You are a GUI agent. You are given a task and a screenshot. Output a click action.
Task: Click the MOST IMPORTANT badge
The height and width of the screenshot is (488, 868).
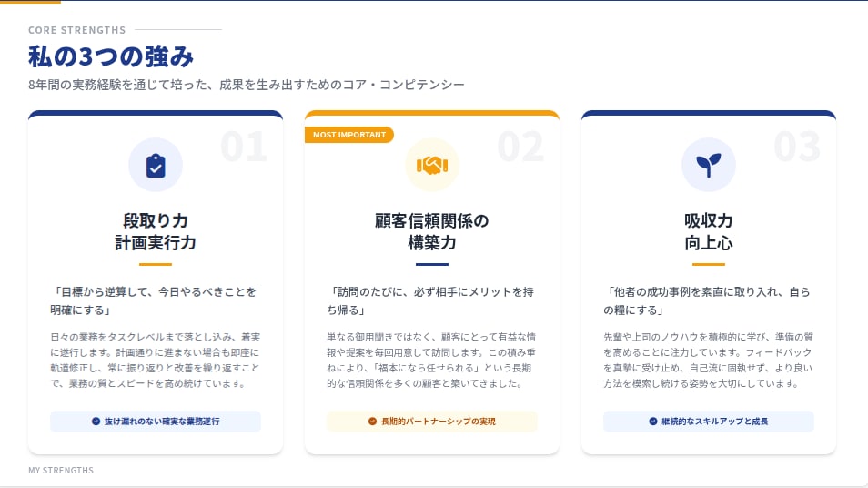pyautogui.click(x=349, y=135)
